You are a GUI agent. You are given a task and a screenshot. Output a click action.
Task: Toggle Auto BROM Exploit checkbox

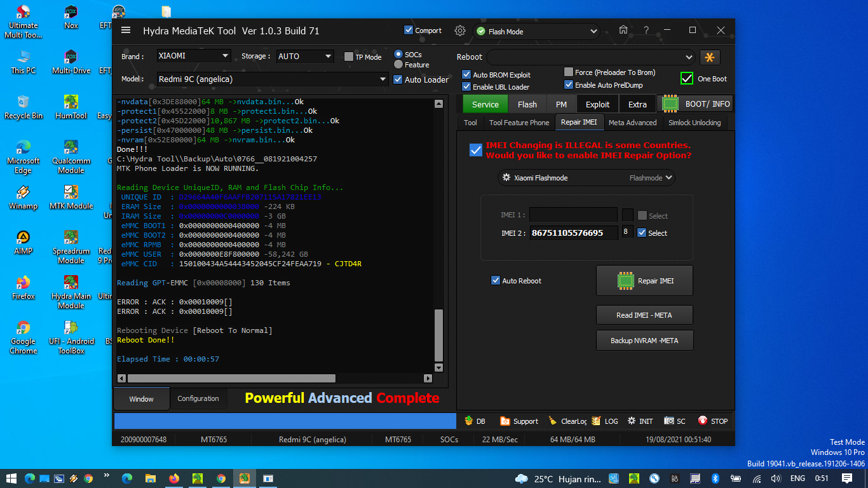tap(466, 74)
